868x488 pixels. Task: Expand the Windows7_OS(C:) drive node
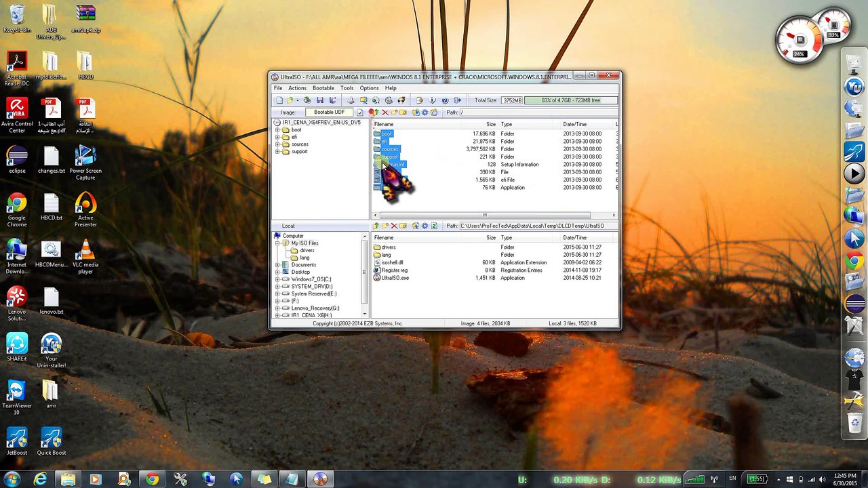pyautogui.click(x=277, y=279)
